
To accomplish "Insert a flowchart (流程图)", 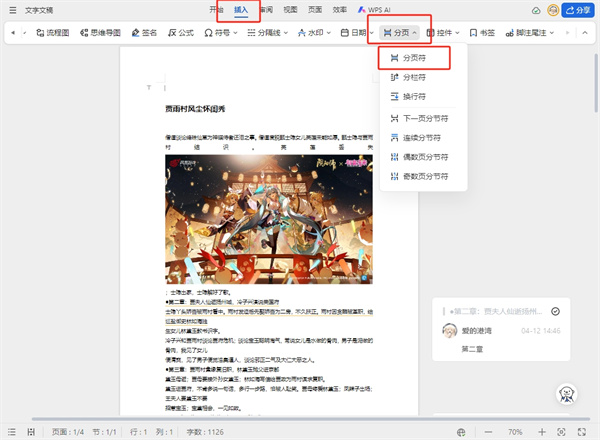I will coord(52,33).
